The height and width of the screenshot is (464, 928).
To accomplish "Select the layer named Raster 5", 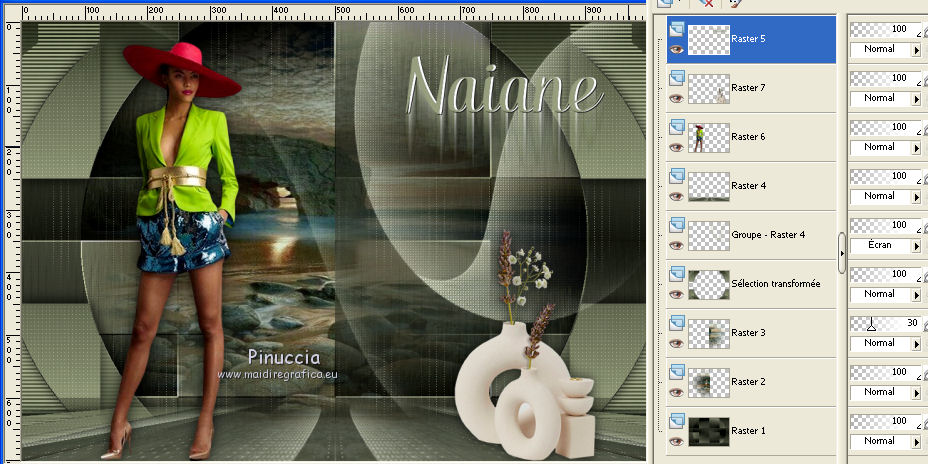I will [x=748, y=38].
